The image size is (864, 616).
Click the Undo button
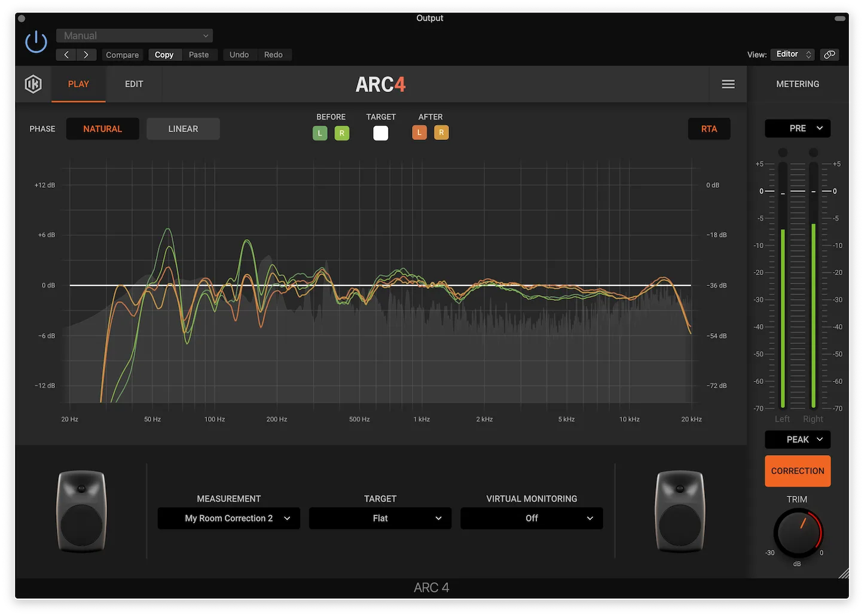click(x=239, y=54)
